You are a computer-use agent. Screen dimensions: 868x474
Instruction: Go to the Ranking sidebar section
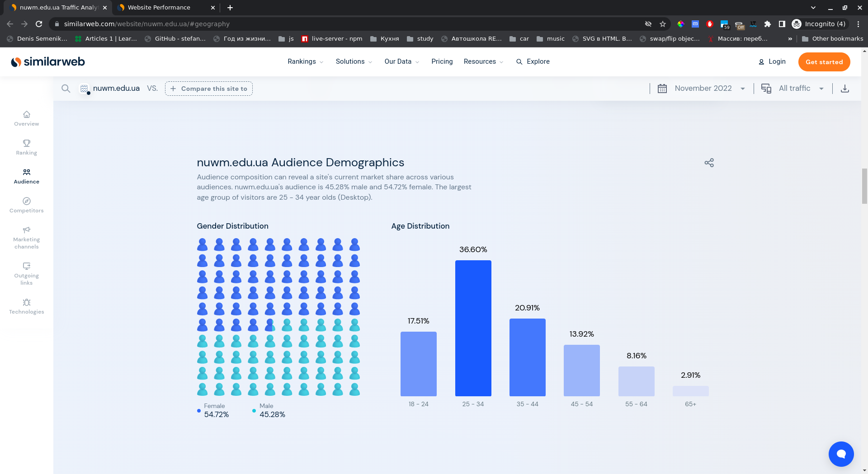coord(26,147)
